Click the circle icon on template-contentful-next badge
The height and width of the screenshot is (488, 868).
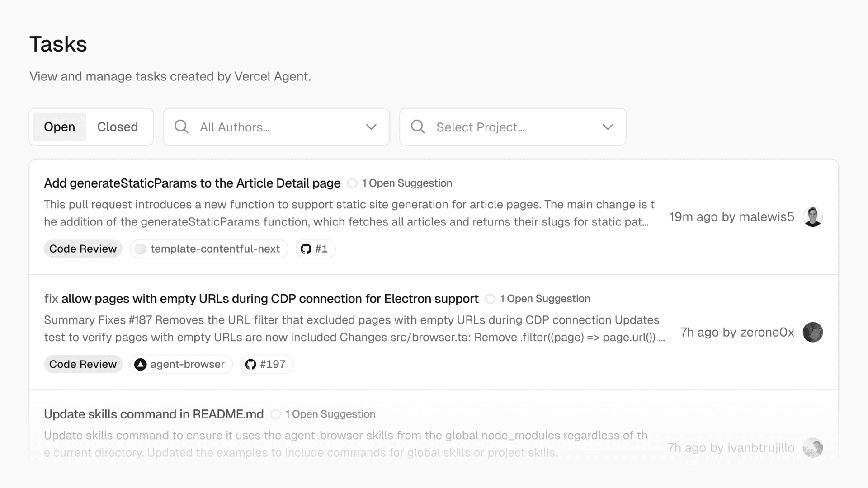[141, 249]
